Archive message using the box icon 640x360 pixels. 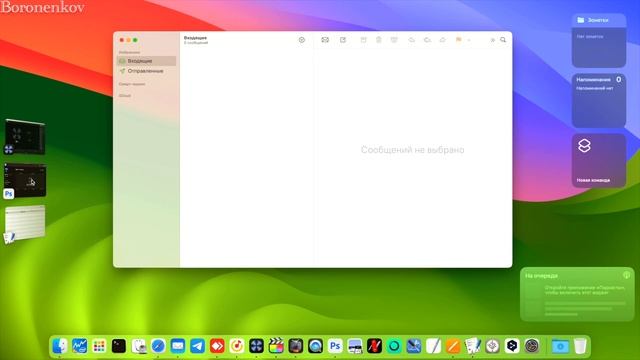click(x=363, y=40)
